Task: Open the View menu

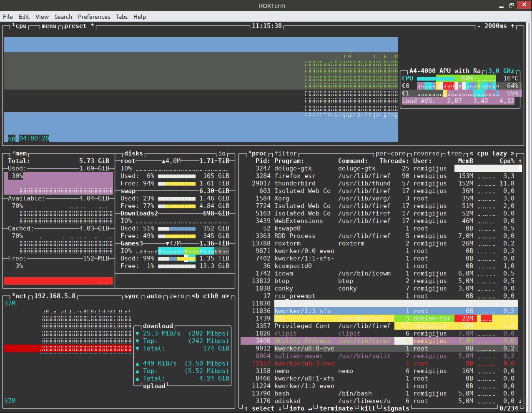Action: (x=42, y=17)
